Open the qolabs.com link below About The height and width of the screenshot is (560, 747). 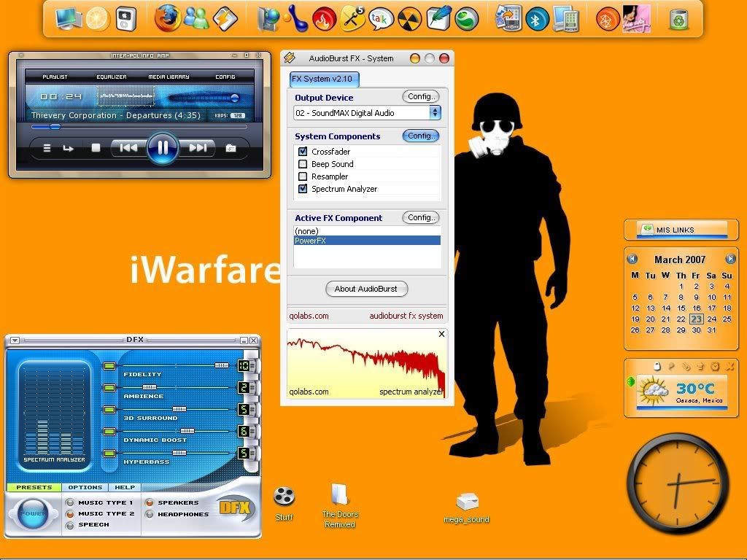[309, 316]
